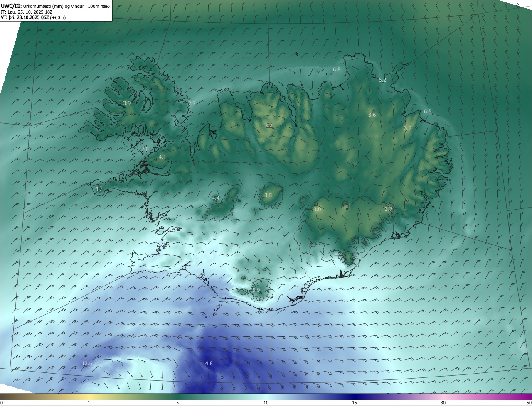
Task: Select the 6.8 value off the north coast
Action: (337, 70)
